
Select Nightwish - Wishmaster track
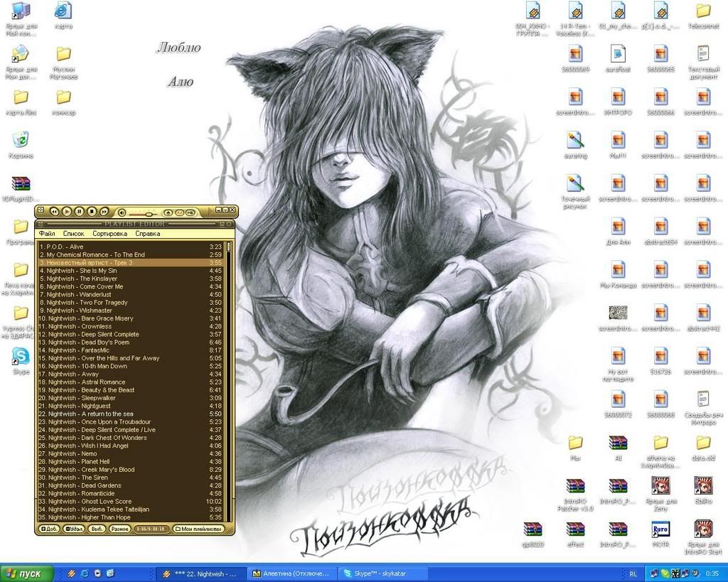(131, 311)
